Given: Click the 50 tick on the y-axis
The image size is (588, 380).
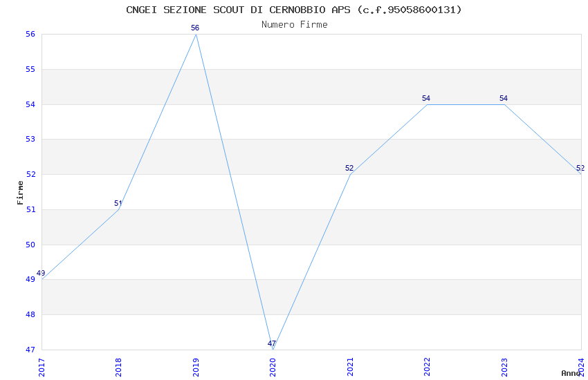Looking at the screenshot, I should click(x=30, y=245).
